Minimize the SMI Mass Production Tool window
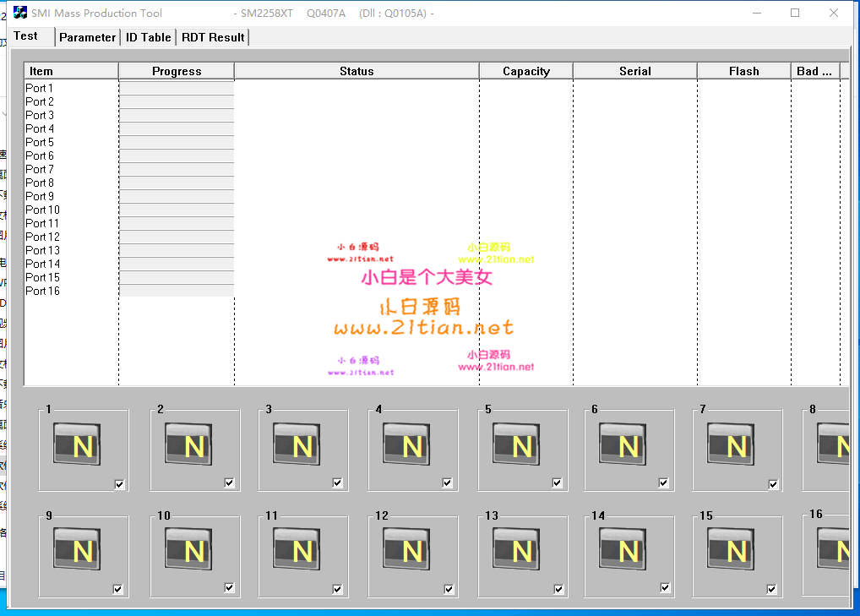Viewport: 860px width, 616px height. coord(757,13)
